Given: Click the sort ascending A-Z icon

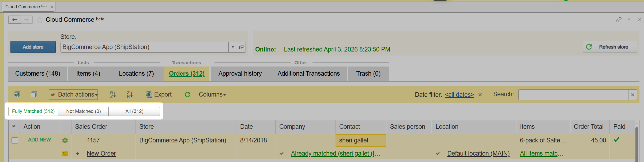Looking at the screenshot, I should 113,94.
